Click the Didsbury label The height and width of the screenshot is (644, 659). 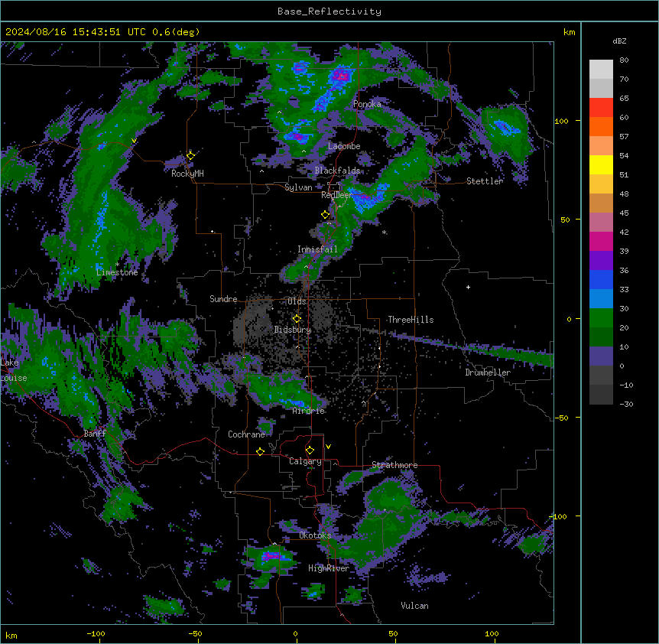coord(293,330)
